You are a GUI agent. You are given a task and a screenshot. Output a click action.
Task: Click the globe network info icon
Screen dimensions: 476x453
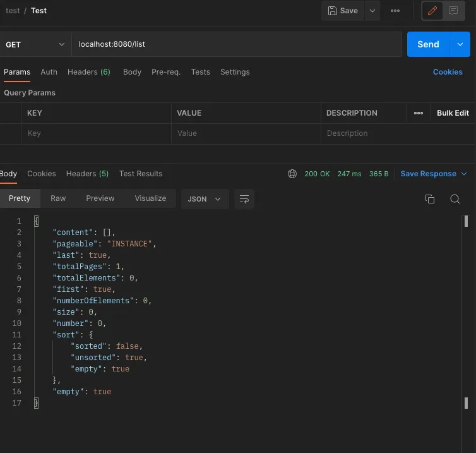(292, 174)
